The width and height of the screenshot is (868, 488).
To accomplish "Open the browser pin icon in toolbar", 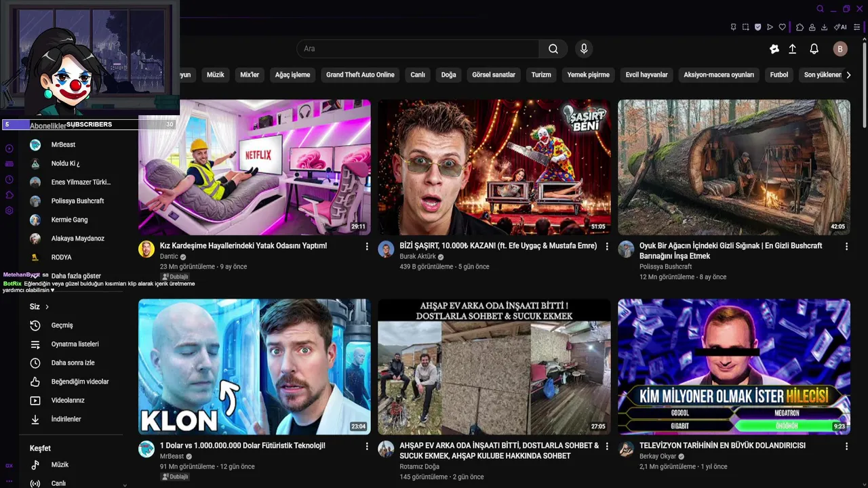I will tap(733, 27).
